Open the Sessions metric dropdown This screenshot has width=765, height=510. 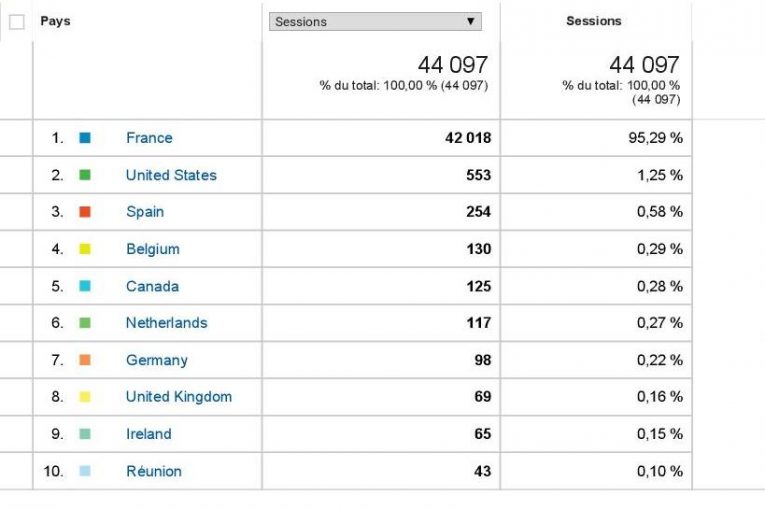click(375, 22)
